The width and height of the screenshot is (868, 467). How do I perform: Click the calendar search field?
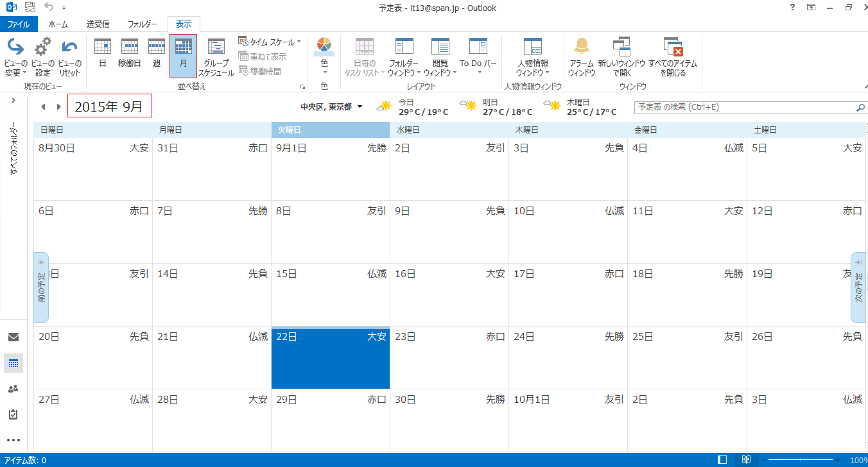(x=745, y=107)
